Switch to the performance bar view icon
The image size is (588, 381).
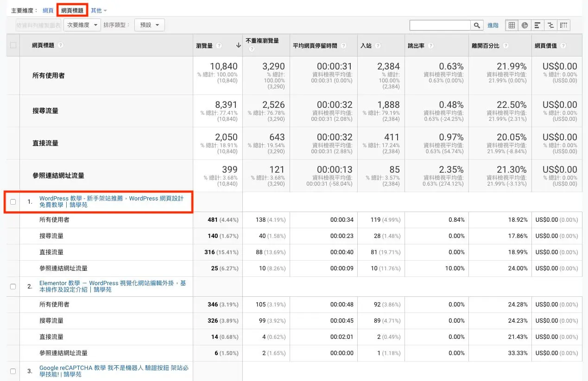tap(537, 25)
